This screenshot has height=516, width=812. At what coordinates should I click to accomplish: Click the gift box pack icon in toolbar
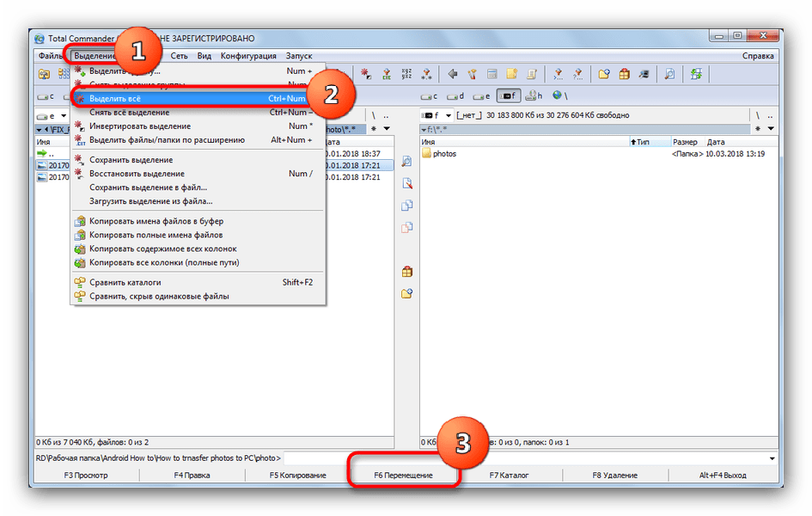(625, 74)
